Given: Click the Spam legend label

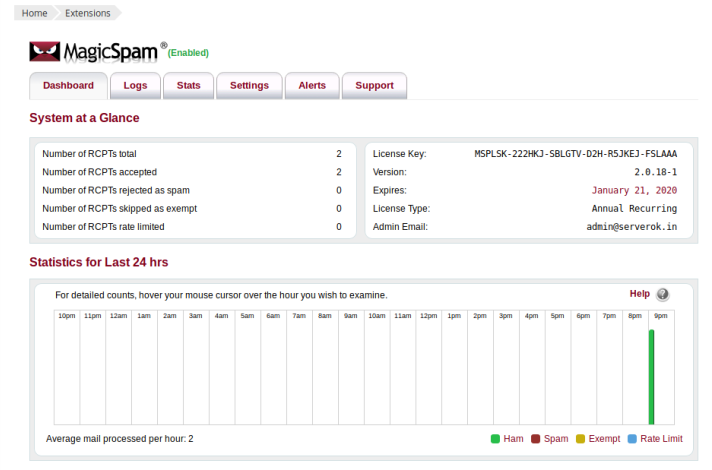Looking at the screenshot, I should click(x=556, y=439).
